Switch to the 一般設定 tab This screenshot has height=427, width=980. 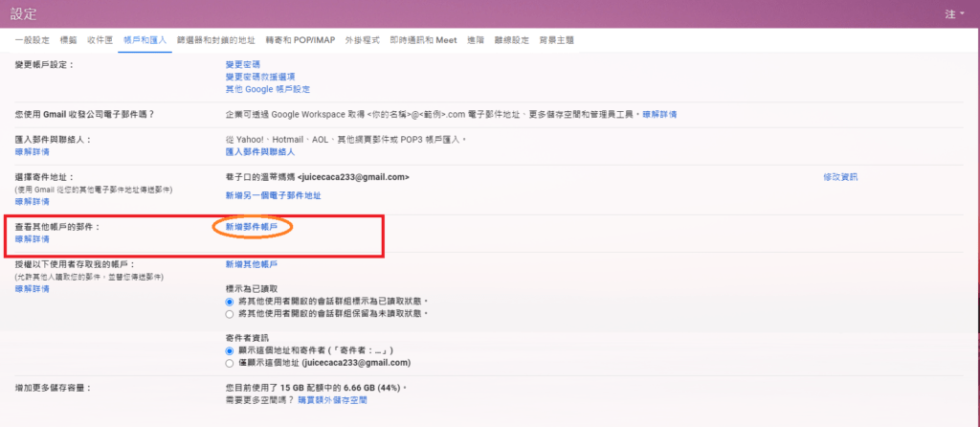[x=32, y=40]
